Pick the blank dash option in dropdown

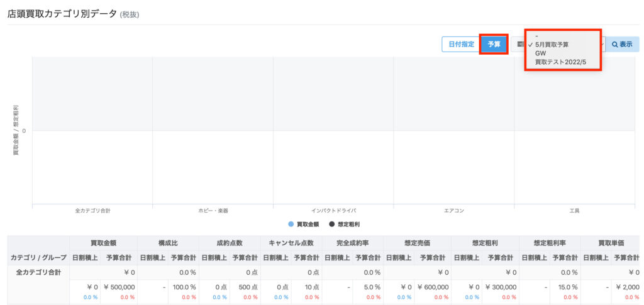point(536,36)
